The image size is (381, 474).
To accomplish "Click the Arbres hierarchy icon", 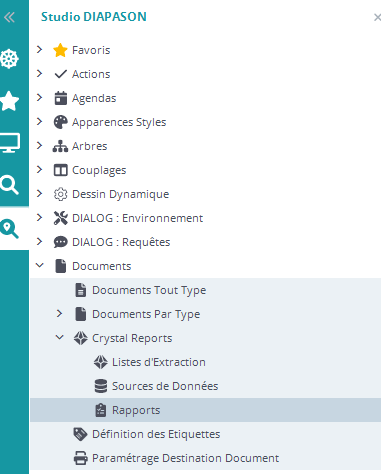I will (x=60, y=146).
